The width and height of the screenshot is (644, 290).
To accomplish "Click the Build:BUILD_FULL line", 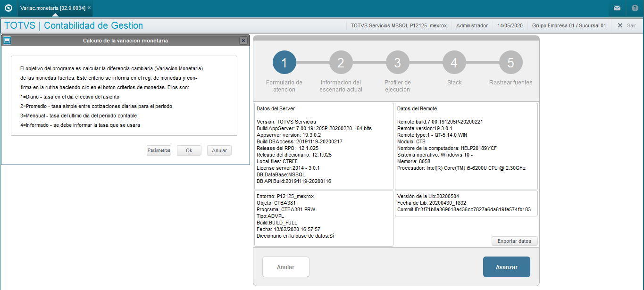I will point(276,223).
